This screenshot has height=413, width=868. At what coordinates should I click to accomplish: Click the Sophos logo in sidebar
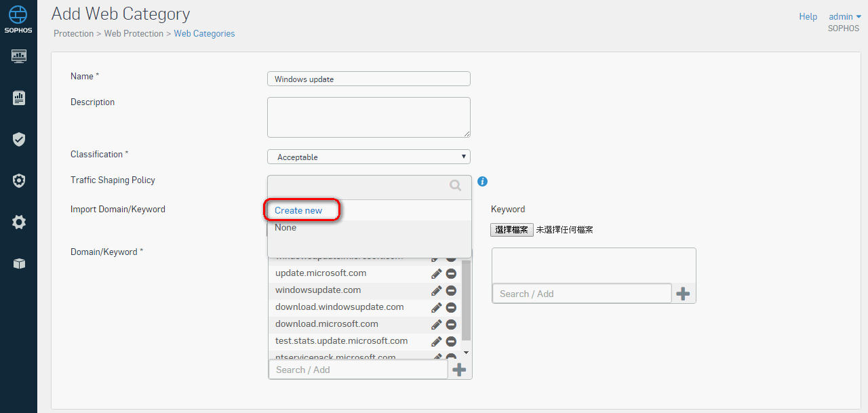tap(18, 19)
